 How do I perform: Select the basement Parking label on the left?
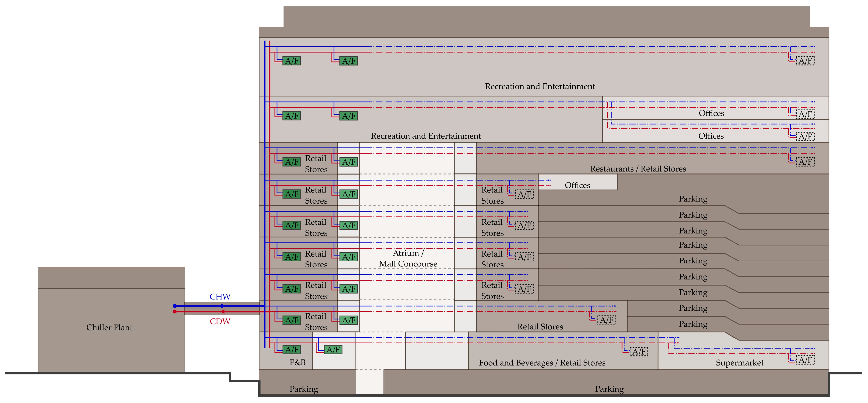point(304,389)
